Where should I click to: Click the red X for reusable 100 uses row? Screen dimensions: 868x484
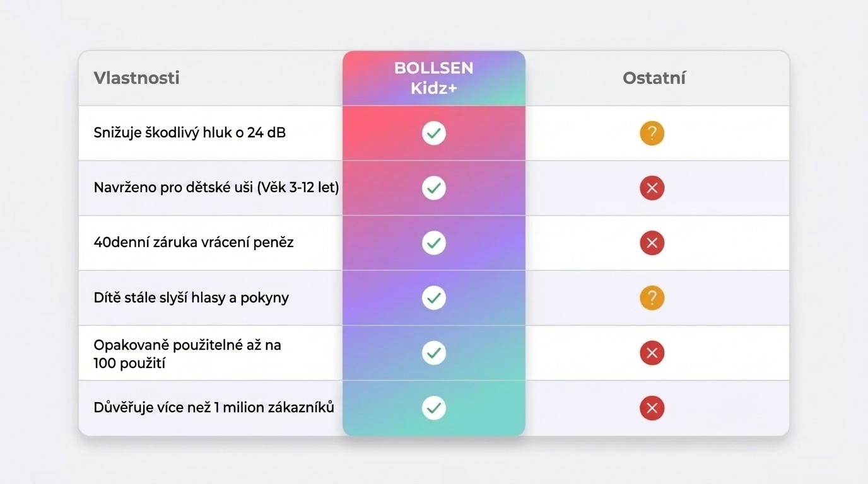point(652,353)
